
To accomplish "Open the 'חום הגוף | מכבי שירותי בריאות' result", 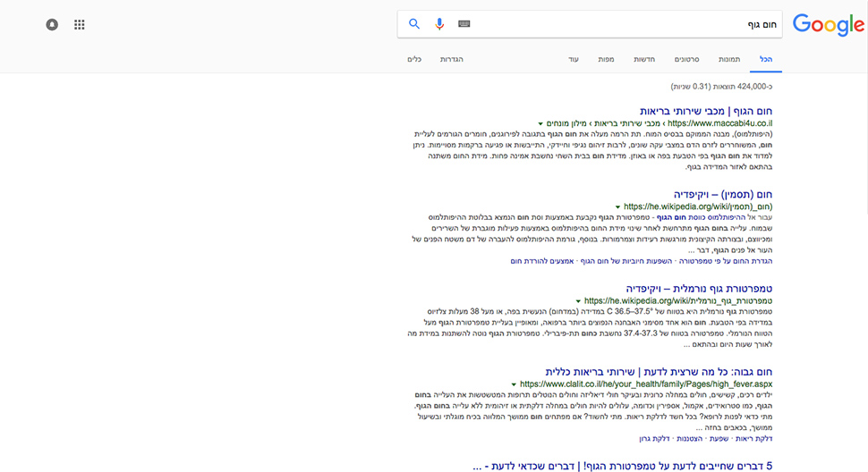I will pos(701,110).
